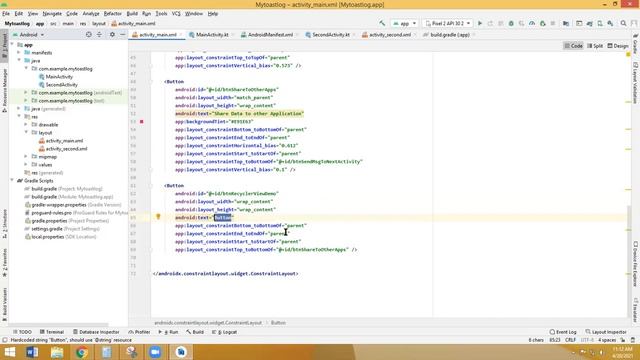Click the CRLF line separator in status bar
This screenshot has height=360, width=640.
tap(570, 340)
